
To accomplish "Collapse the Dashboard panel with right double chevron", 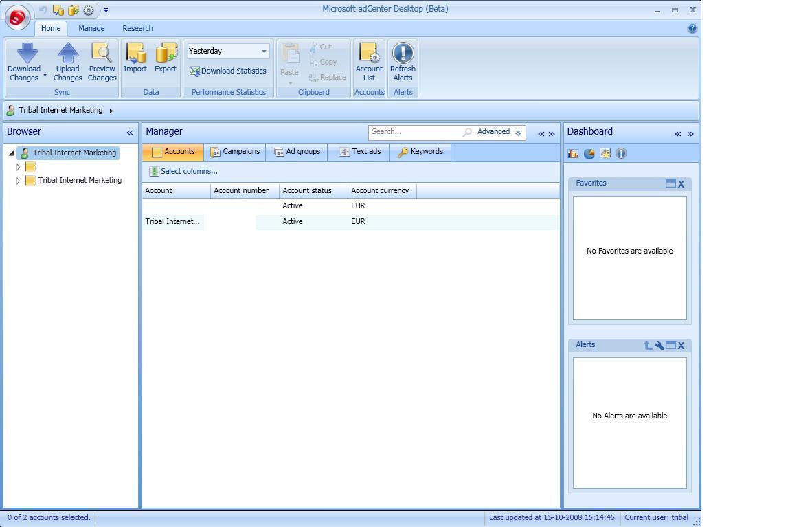I will click(690, 134).
